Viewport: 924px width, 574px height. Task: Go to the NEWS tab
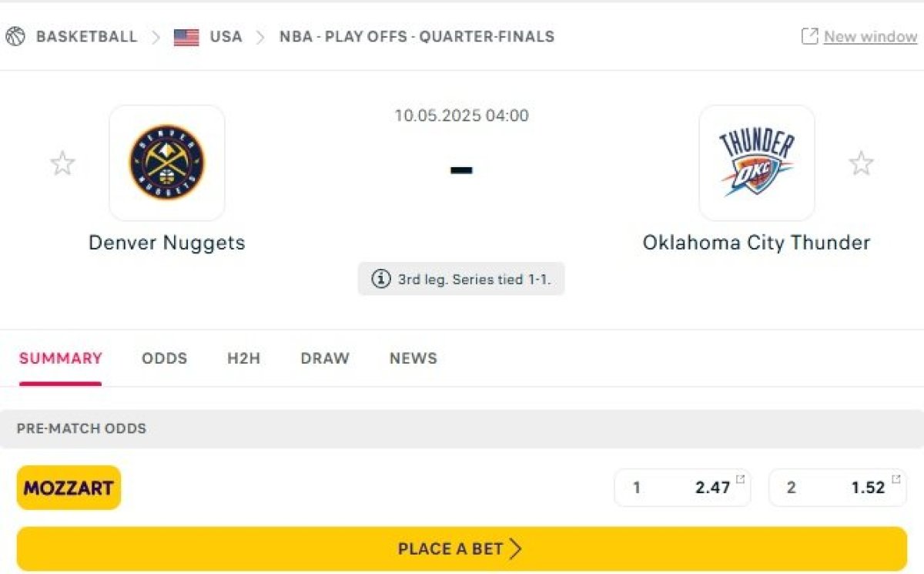(413, 358)
